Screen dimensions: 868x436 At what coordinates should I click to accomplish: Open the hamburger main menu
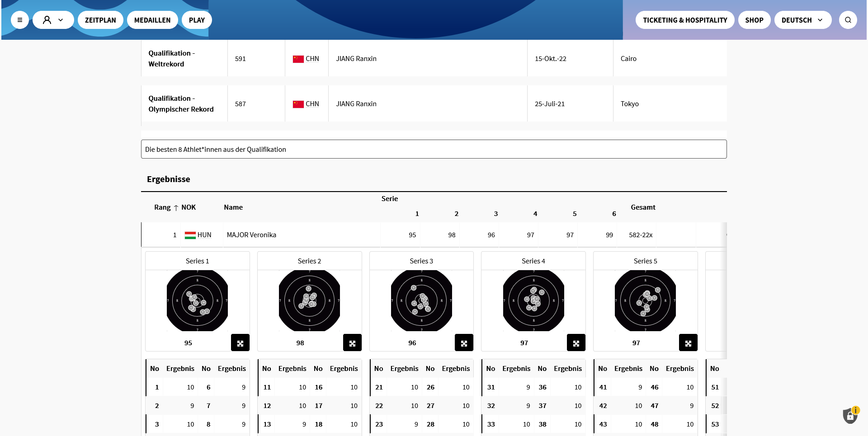click(x=19, y=20)
